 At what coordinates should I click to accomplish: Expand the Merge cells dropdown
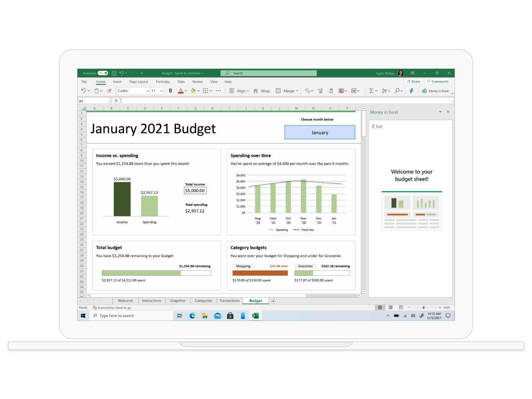(x=297, y=91)
